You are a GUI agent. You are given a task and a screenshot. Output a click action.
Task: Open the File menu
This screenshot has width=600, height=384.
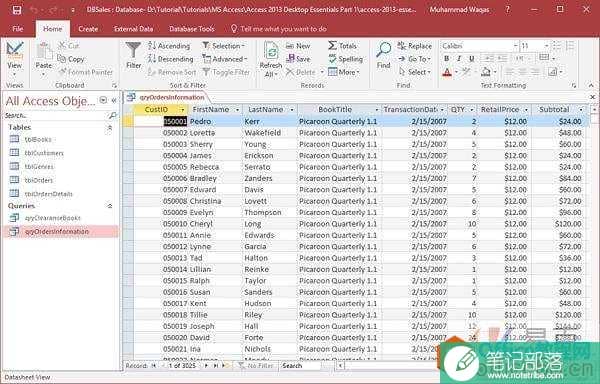point(18,29)
